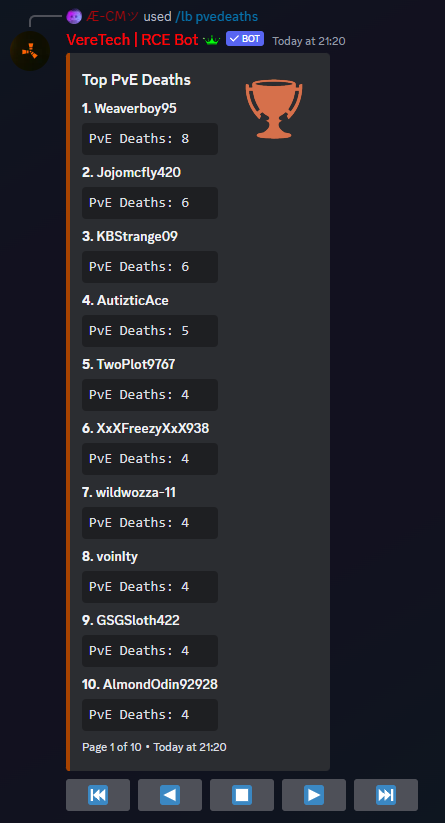Click the BOT verified badge
Viewport: 445px width, 823px height.
245,39
